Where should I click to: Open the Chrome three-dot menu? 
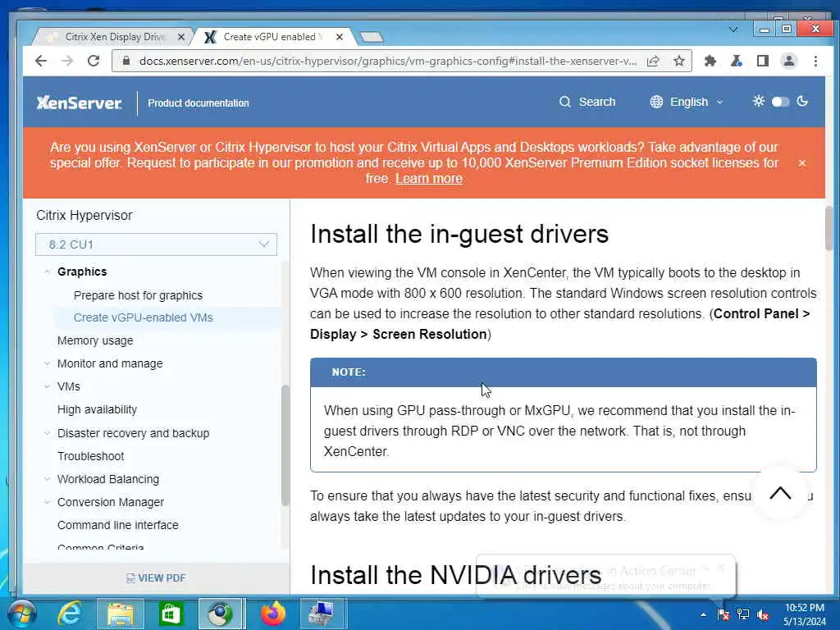coord(815,61)
